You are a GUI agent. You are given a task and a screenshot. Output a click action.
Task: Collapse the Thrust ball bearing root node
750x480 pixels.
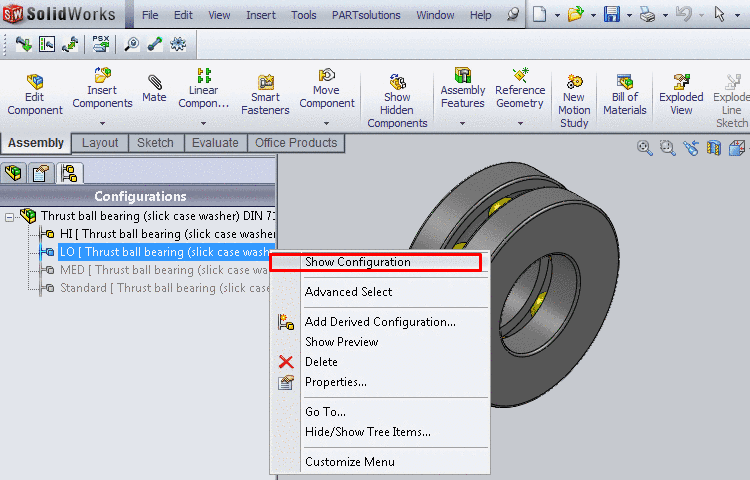point(9,217)
